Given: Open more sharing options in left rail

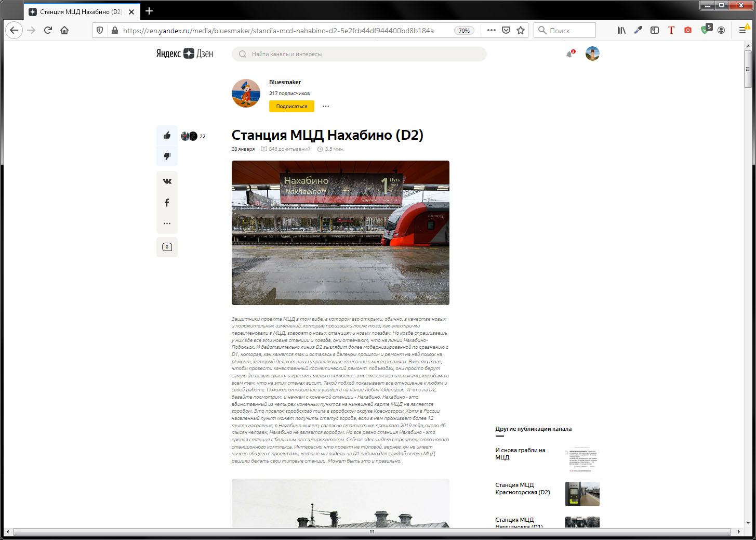Looking at the screenshot, I should (x=167, y=223).
